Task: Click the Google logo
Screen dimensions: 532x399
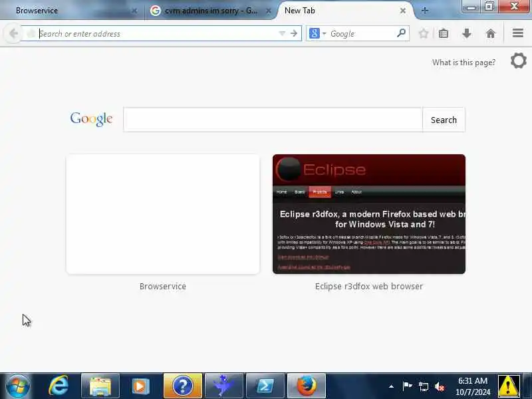Action: pos(91,119)
